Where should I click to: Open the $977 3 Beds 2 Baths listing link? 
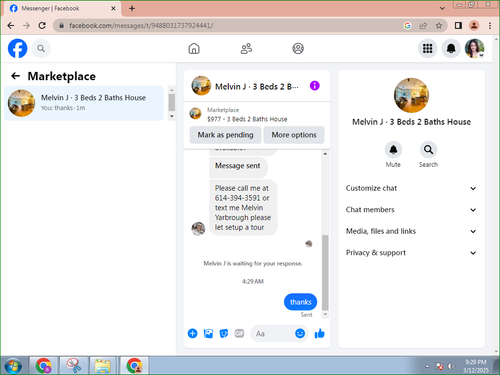(x=247, y=119)
